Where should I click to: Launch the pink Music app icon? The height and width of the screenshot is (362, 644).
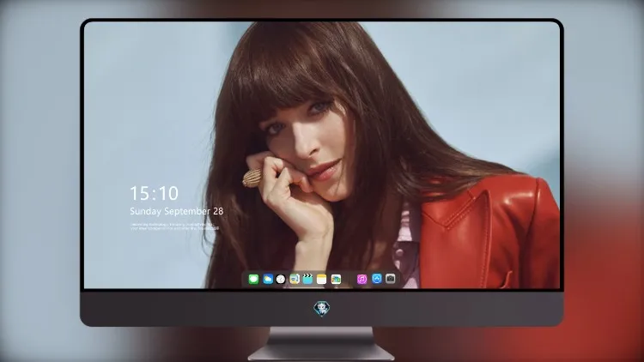pos(361,279)
